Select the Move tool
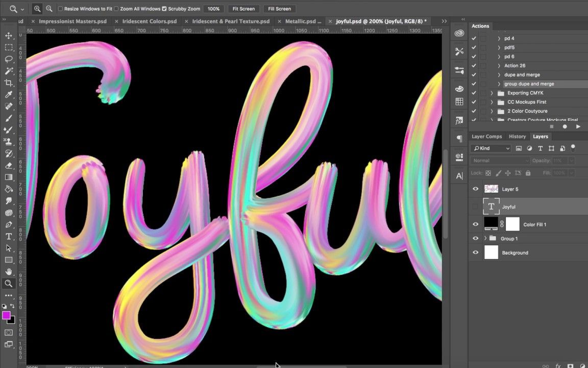Screen dimensions: 588x368 point(9,36)
